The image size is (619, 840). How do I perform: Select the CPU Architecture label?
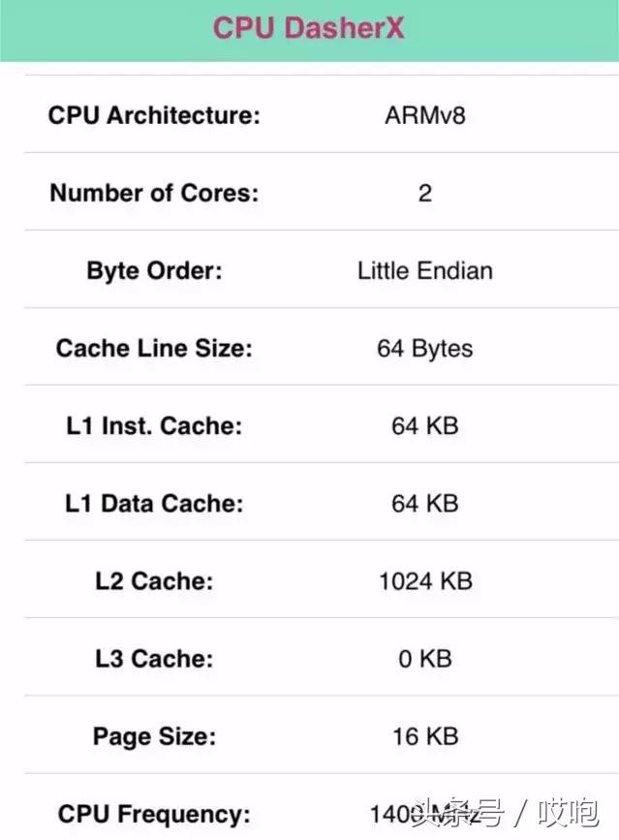point(154,115)
